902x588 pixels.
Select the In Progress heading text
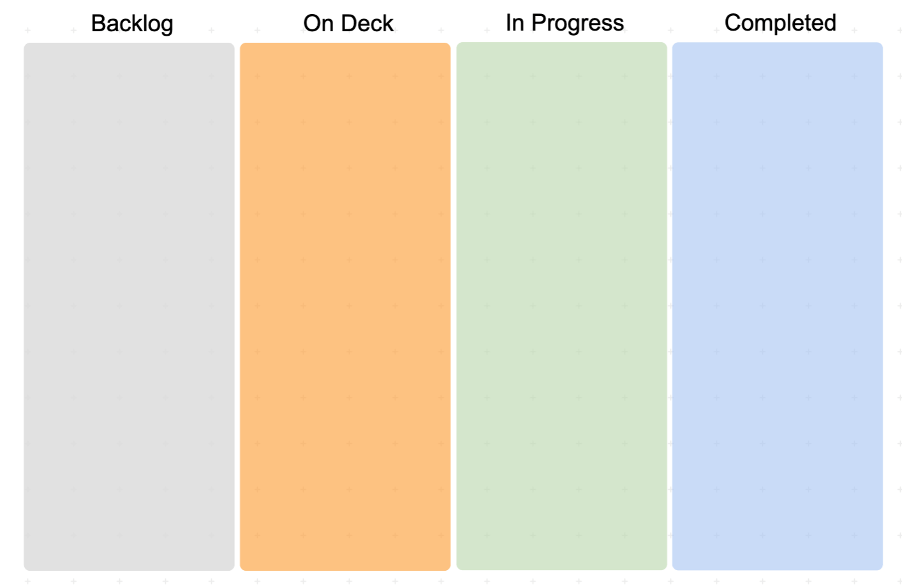pos(565,23)
